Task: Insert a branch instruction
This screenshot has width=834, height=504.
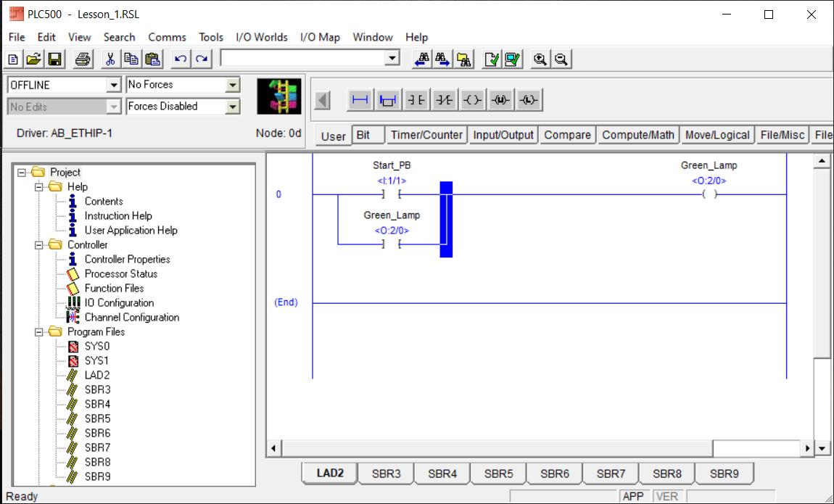Action: click(388, 100)
